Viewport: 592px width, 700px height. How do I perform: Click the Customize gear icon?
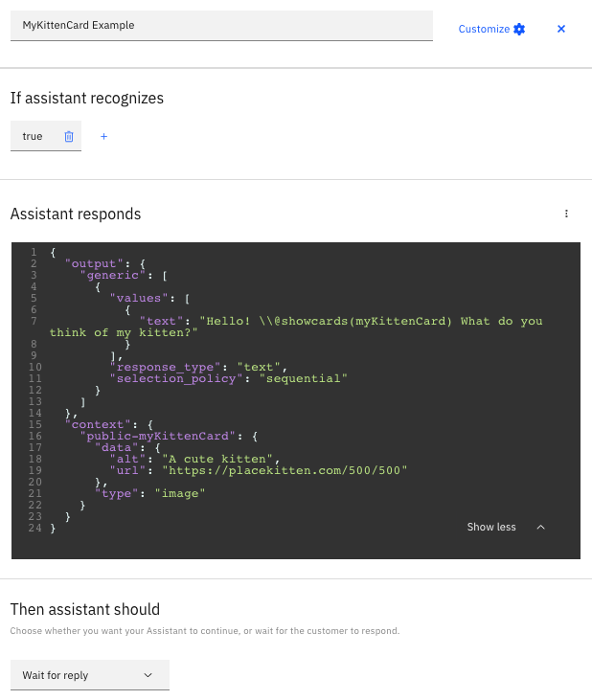(519, 29)
